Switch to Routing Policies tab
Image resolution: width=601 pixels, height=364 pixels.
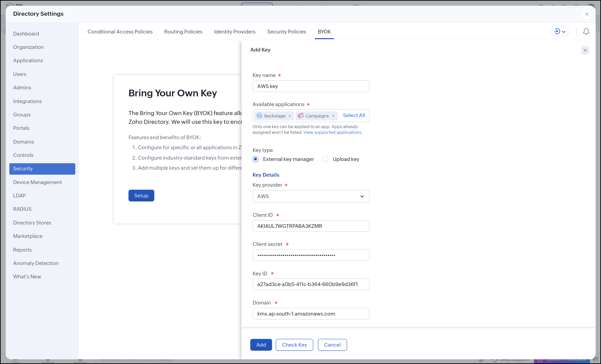pyautogui.click(x=183, y=32)
